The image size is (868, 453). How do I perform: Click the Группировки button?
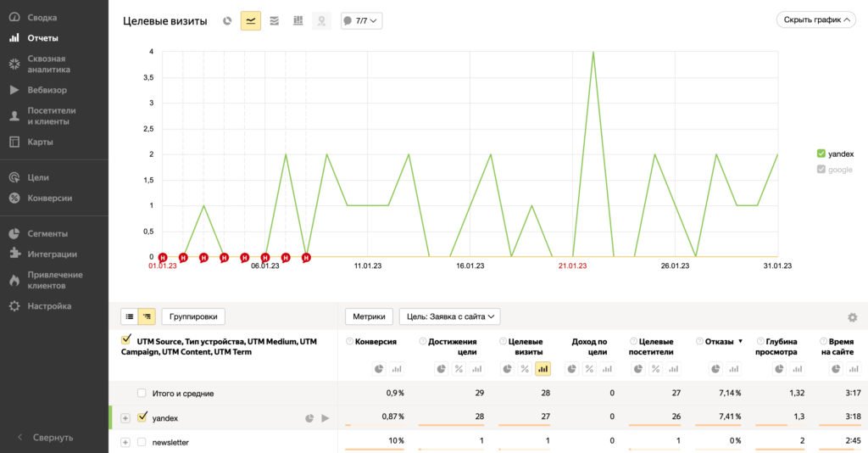click(193, 316)
